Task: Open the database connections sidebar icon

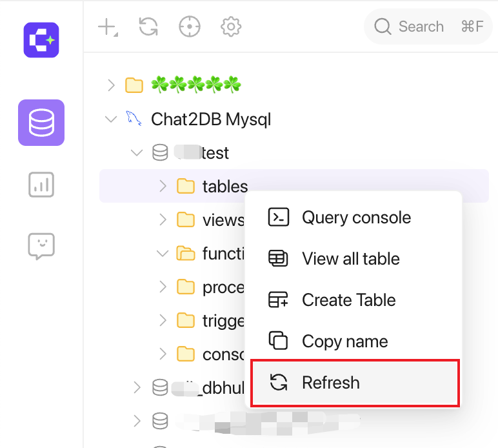Action: point(41,123)
